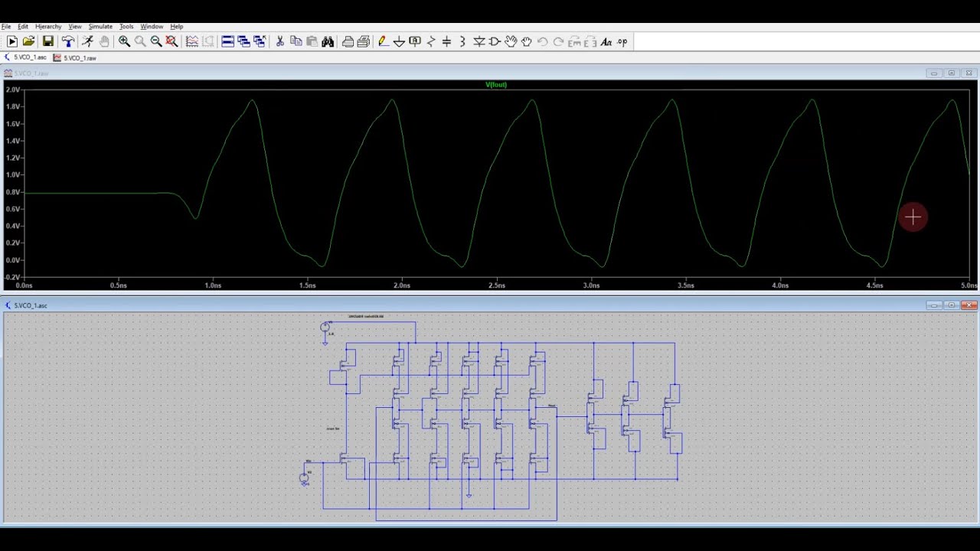980x551 pixels.
Task: Click the Rotate component icon
Action: click(x=574, y=41)
